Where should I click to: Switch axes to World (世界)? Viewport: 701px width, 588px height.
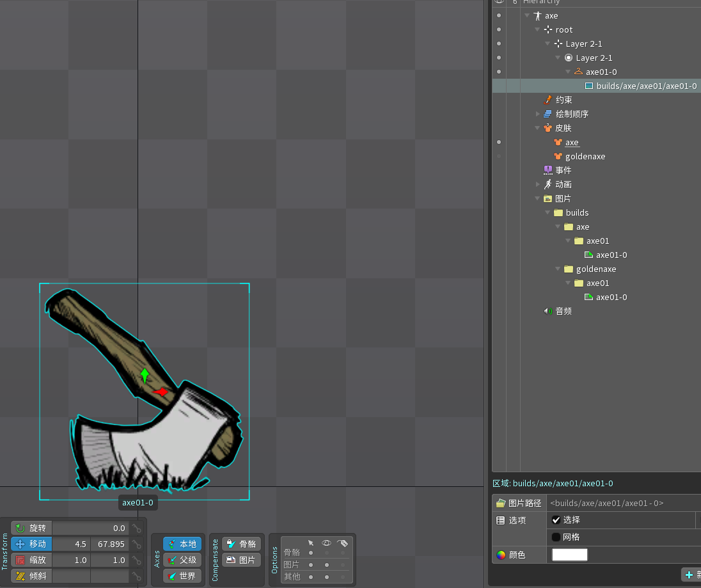(x=182, y=576)
